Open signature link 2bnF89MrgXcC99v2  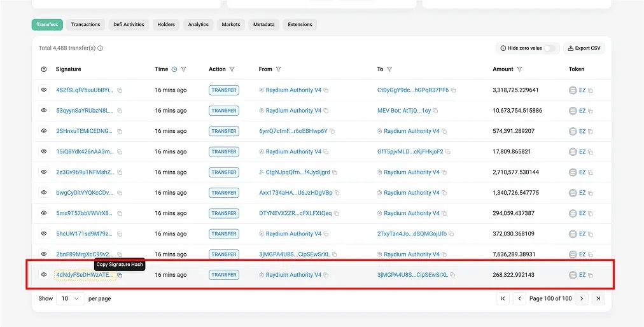point(85,254)
